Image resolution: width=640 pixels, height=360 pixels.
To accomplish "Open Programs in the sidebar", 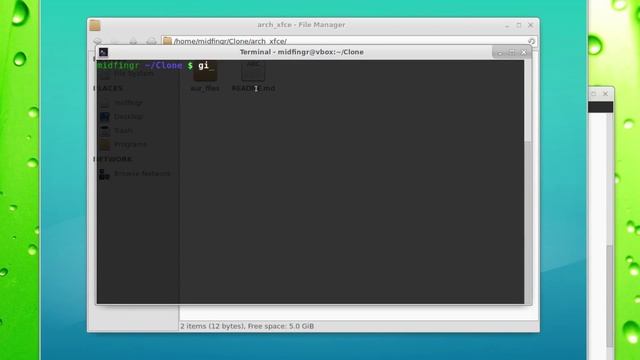I will (123, 144).
